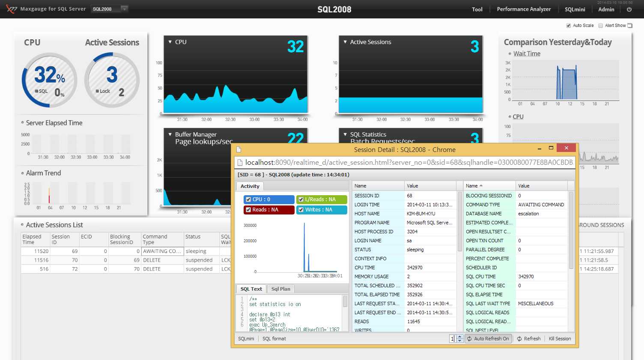Uncheck the Reads : NA series checkbox
The image size is (644, 360).
click(x=248, y=210)
